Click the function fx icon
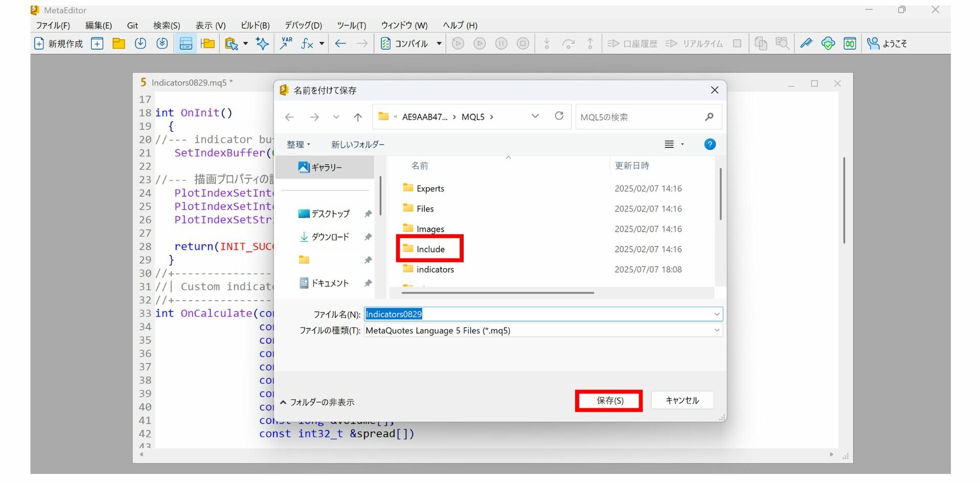This screenshot has height=483, width=980. tap(307, 44)
